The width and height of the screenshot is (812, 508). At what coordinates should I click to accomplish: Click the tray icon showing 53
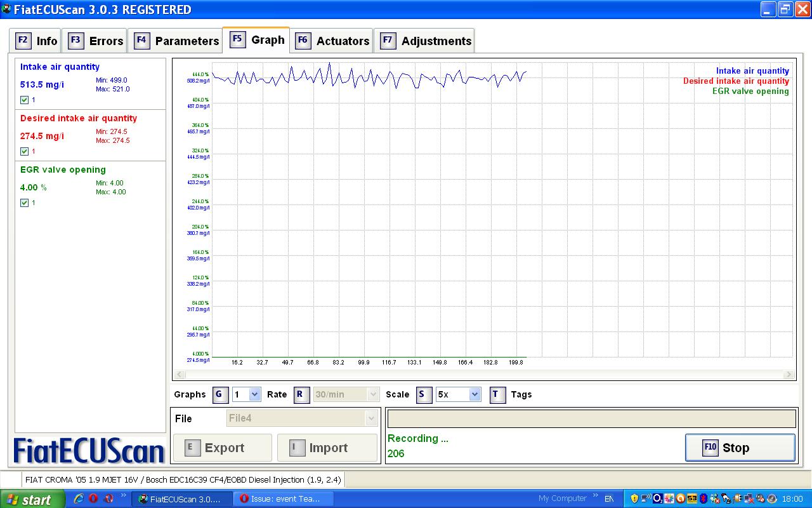[x=692, y=498]
